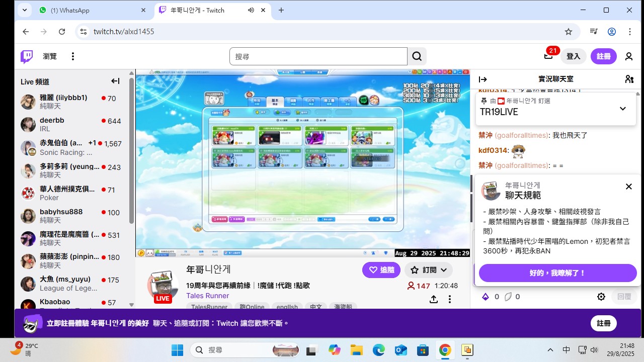Expand the pinned TR19LIVE message
This screenshot has height=362, width=644.
point(622,109)
